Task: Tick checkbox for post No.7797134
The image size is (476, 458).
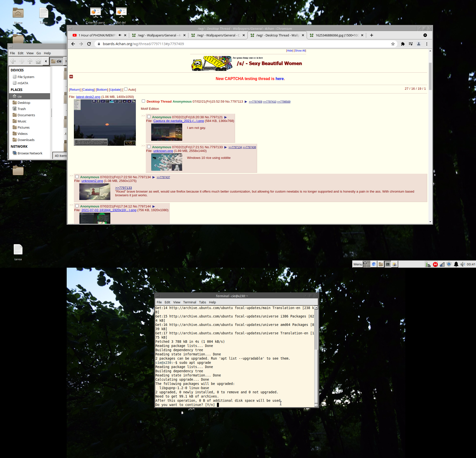Action: (x=77, y=177)
